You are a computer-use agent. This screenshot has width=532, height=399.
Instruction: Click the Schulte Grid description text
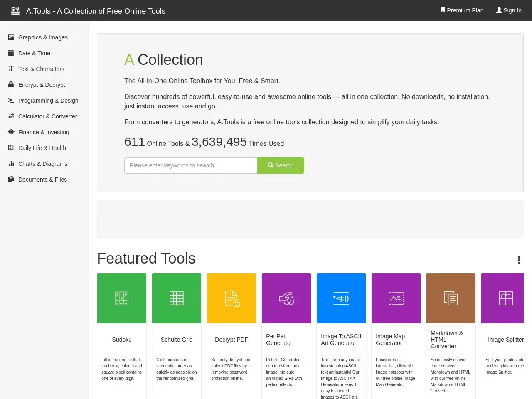pos(177,369)
